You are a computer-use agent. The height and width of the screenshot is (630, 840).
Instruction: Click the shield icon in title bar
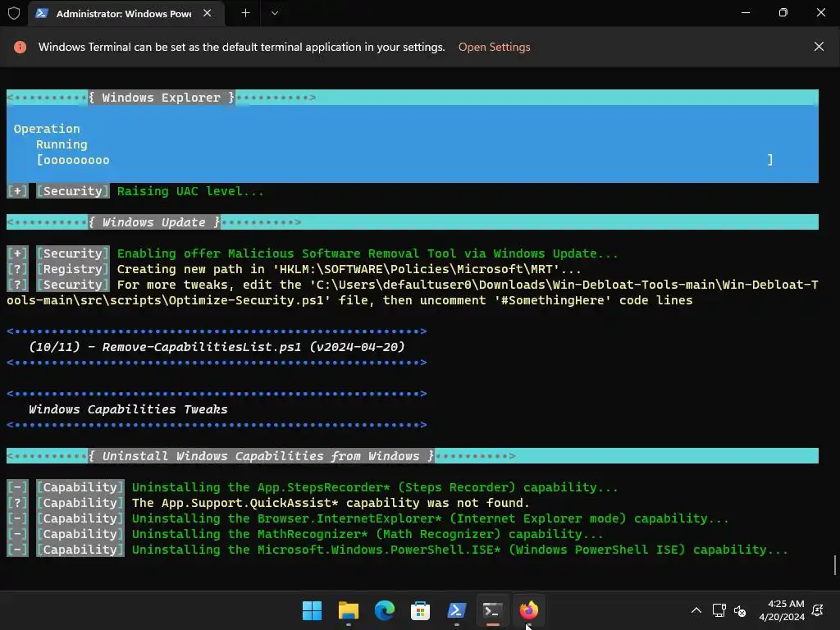[14, 13]
